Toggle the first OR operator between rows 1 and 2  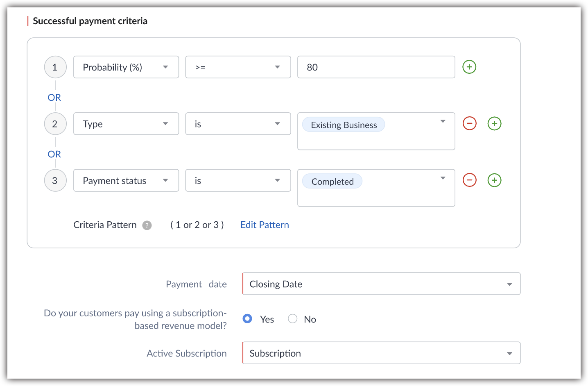tap(54, 98)
